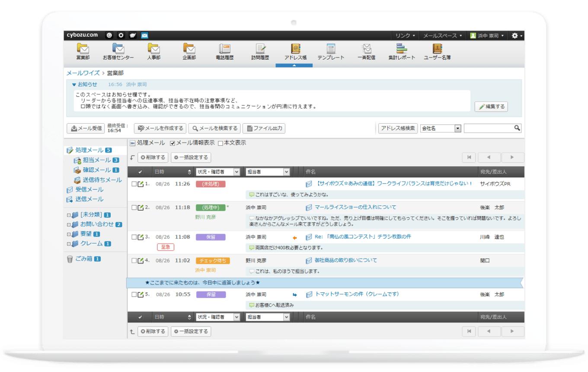Viewport: 588px width, 372px height.
Task: Tick the checkbox for mail row 5
Action: (x=134, y=295)
